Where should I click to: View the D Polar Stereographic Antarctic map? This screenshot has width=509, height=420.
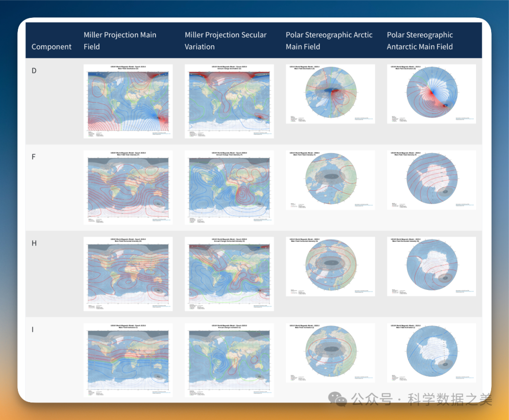[x=431, y=94]
